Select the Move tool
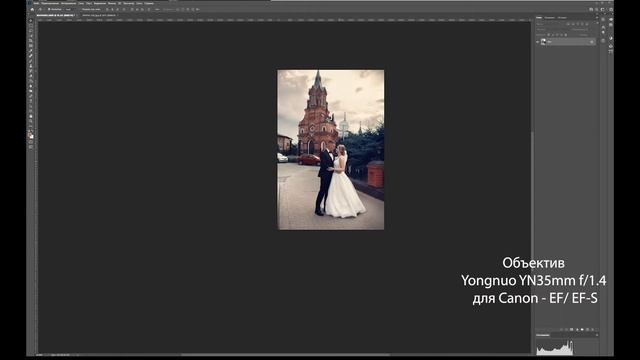The height and width of the screenshot is (360, 640). [31, 20]
